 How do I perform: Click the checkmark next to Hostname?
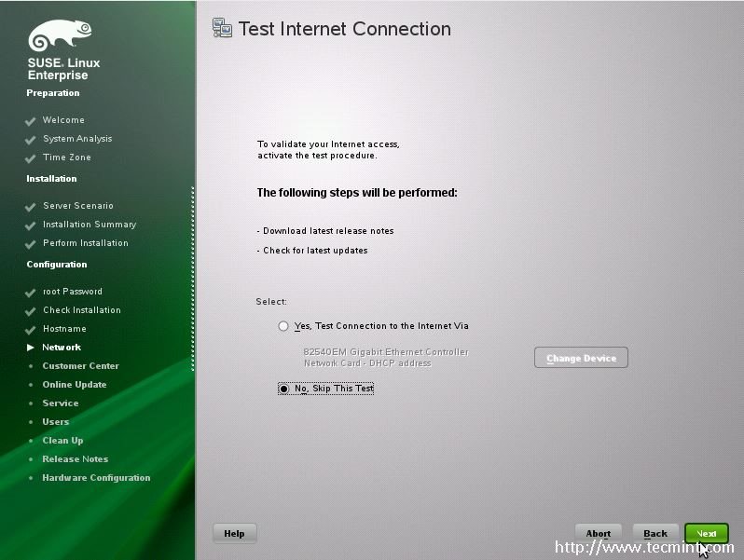click(31, 330)
